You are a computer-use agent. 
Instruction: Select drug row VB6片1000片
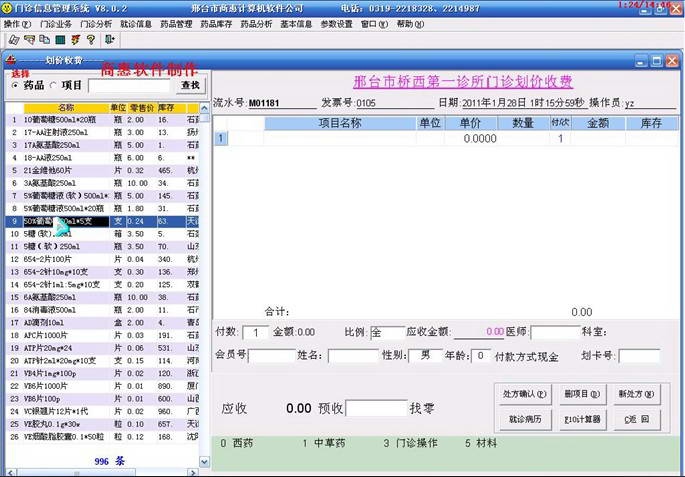tap(103, 386)
